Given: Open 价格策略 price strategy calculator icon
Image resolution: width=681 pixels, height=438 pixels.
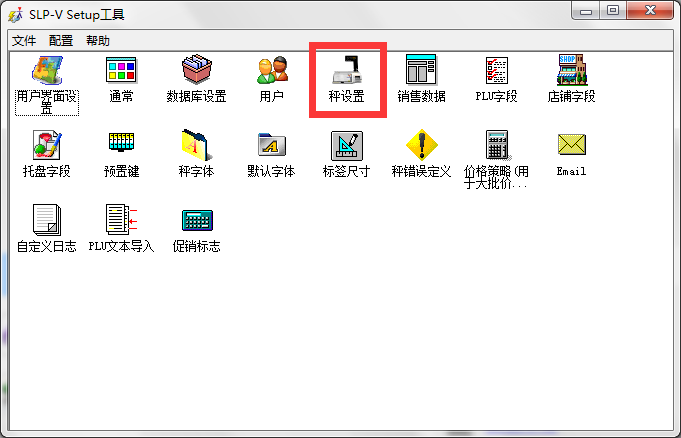Looking at the screenshot, I should [497, 145].
